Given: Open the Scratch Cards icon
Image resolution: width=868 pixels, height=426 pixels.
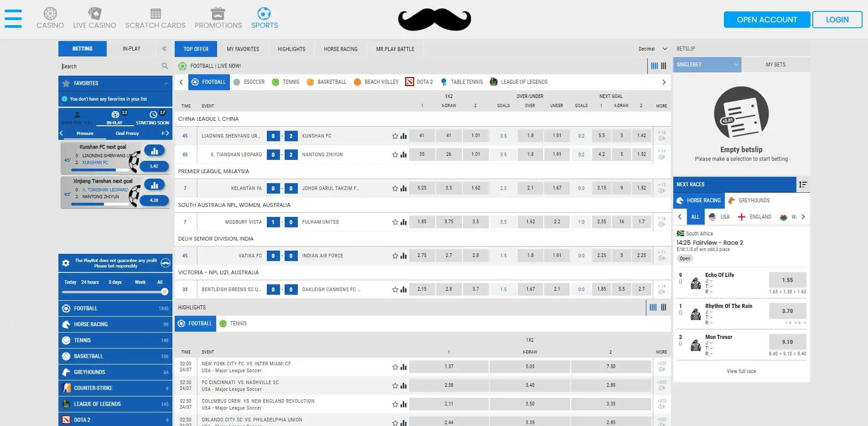Looking at the screenshot, I should (x=155, y=14).
